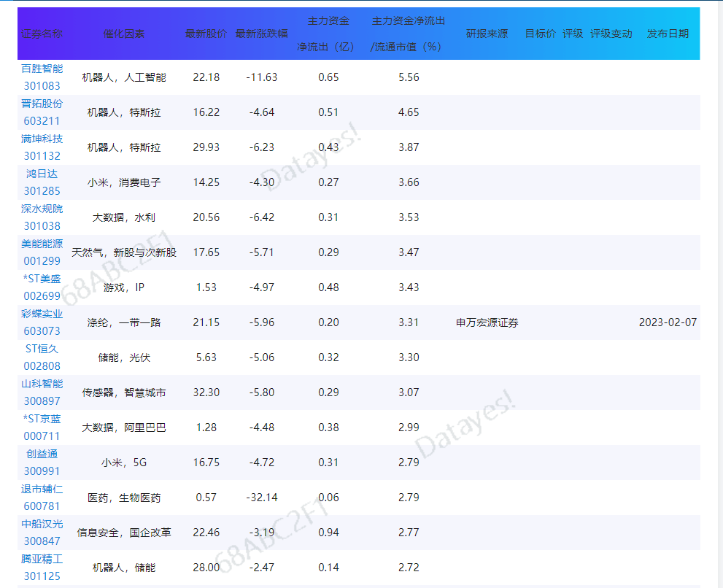The width and height of the screenshot is (723, 588).
Task: Open the 中船汉光 300847 stock link
Action: (x=42, y=533)
